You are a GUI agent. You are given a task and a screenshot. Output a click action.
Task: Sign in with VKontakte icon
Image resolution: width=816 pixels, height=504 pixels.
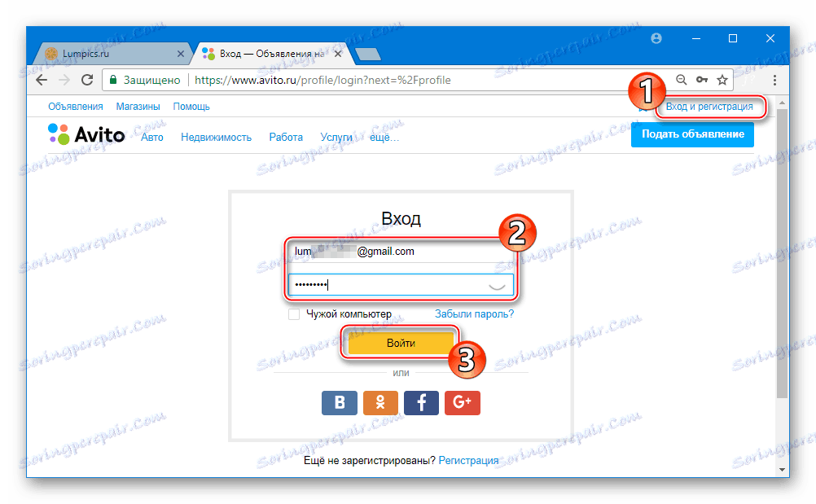click(340, 402)
